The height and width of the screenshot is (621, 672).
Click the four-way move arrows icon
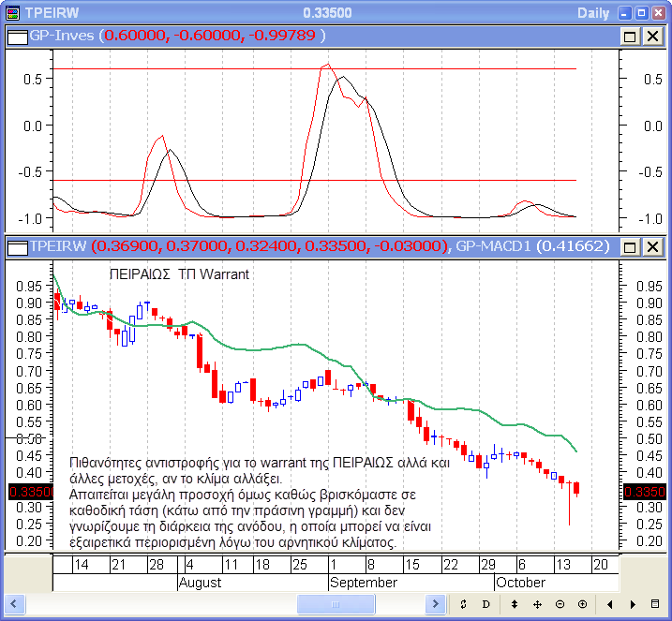click(537, 603)
